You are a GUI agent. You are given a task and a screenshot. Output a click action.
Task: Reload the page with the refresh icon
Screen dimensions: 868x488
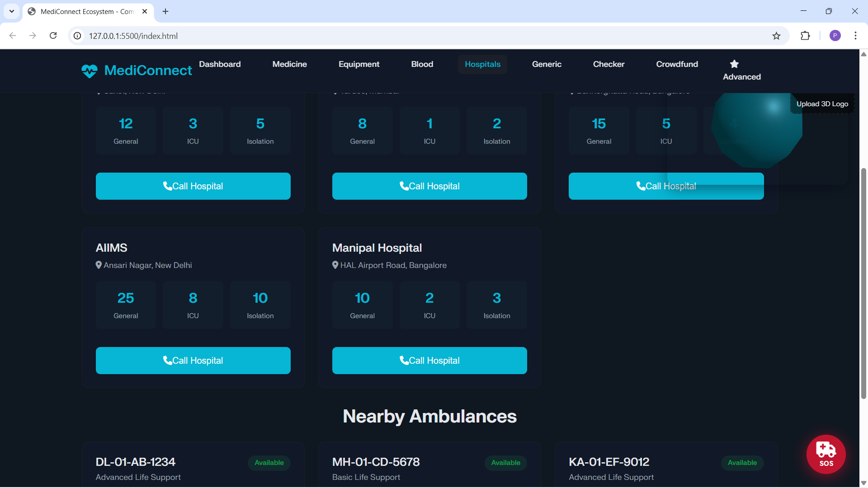coord(53,36)
